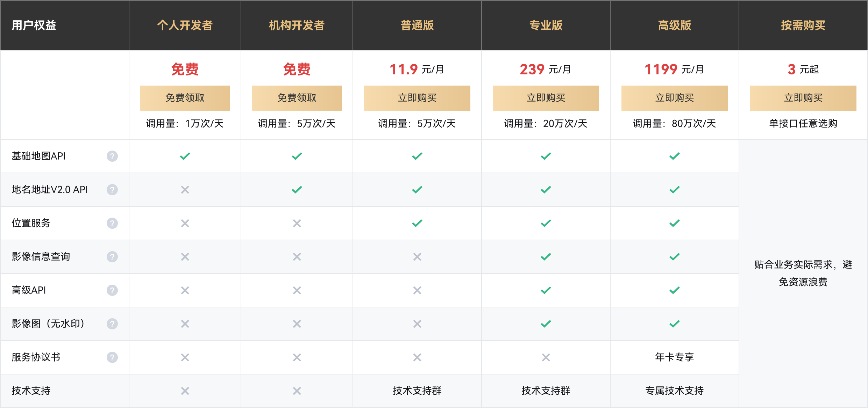The height and width of the screenshot is (408, 868).
Task: Click the 基础地图API checkmark under 个人开发者
Action: point(185,156)
